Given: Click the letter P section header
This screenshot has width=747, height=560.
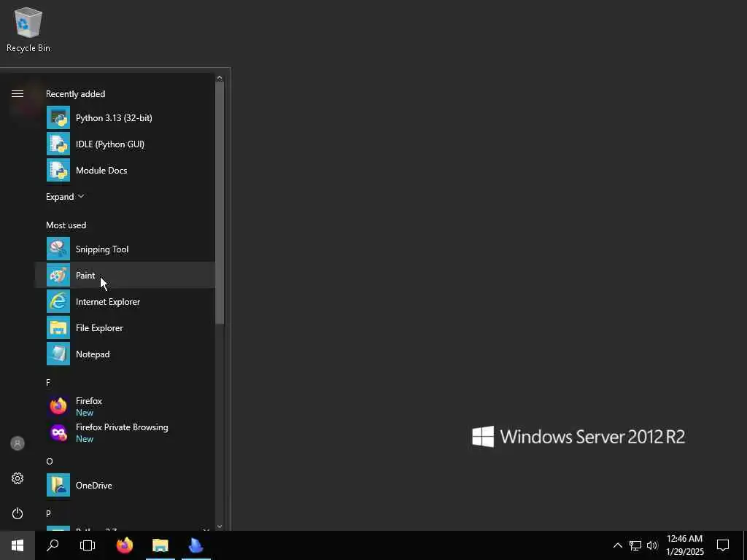Looking at the screenshot, I should 48,513.
